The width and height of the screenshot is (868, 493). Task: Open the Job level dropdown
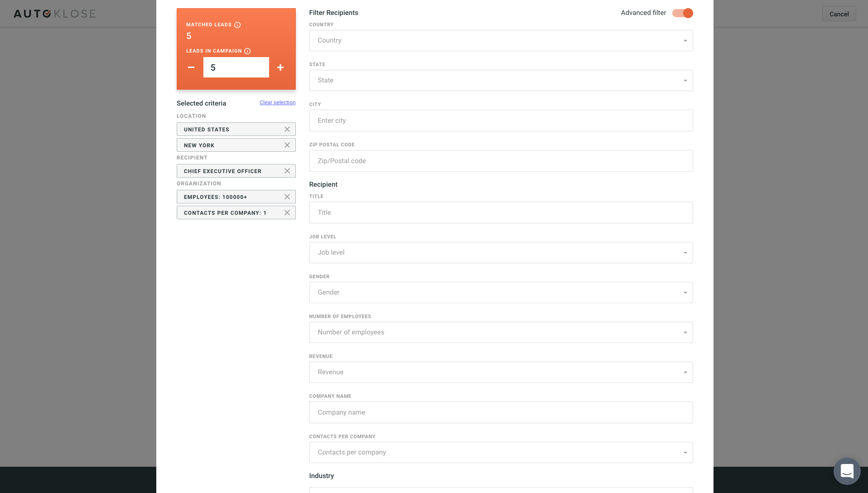click(x=501, y=253)
